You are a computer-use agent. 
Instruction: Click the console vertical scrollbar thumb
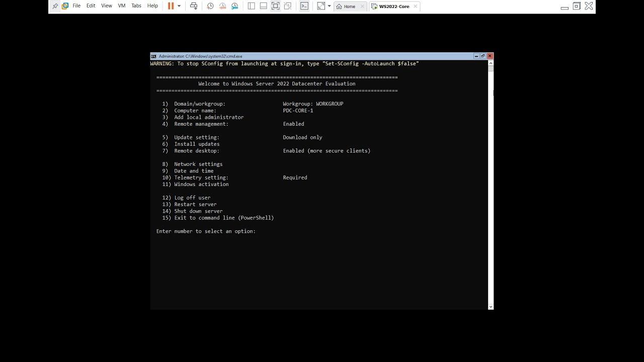point(491,69)
